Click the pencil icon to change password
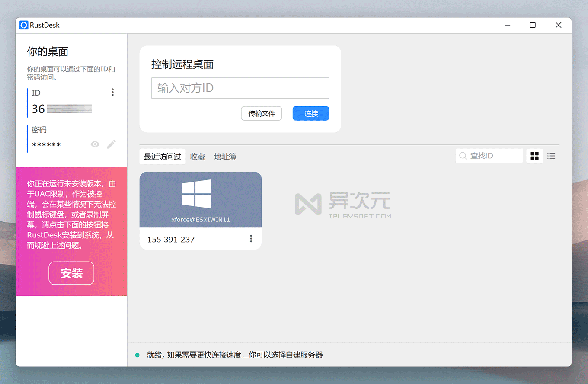The height and width of the screenshot is (384, 588). [x=111, y=144]
